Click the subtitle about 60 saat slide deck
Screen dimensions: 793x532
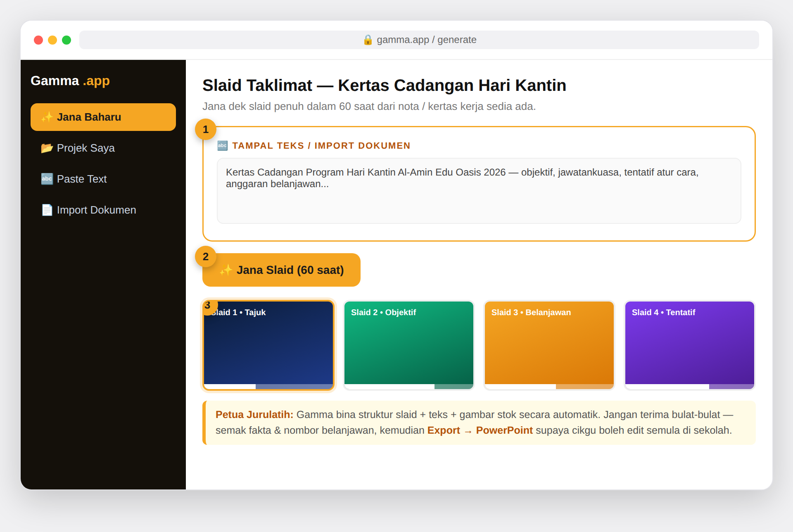click(369, 106)
